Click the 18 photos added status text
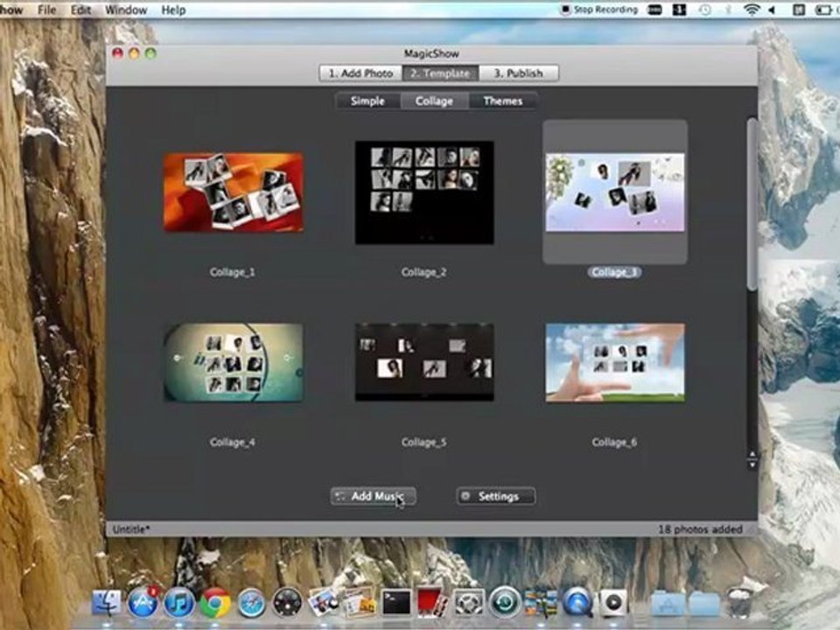 coord(700,529)
